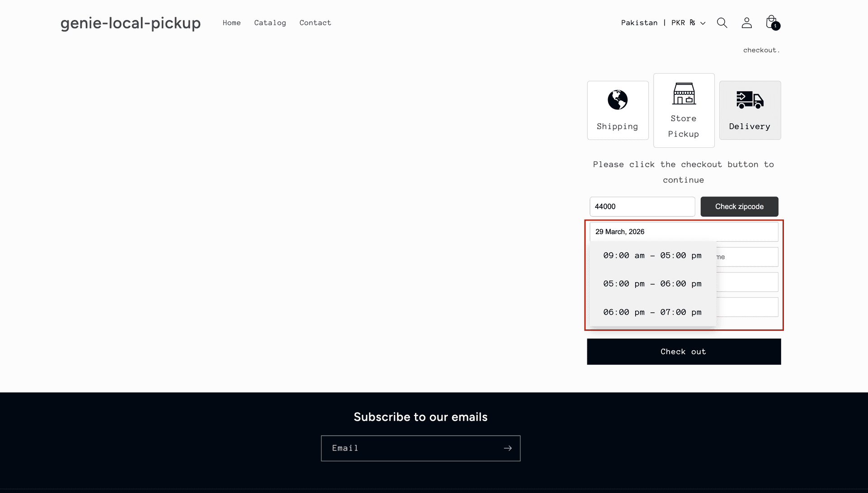This screenshot has height=493, width=868.
Task: Select the Shipping globe option
Action: [x=618, y=110]
